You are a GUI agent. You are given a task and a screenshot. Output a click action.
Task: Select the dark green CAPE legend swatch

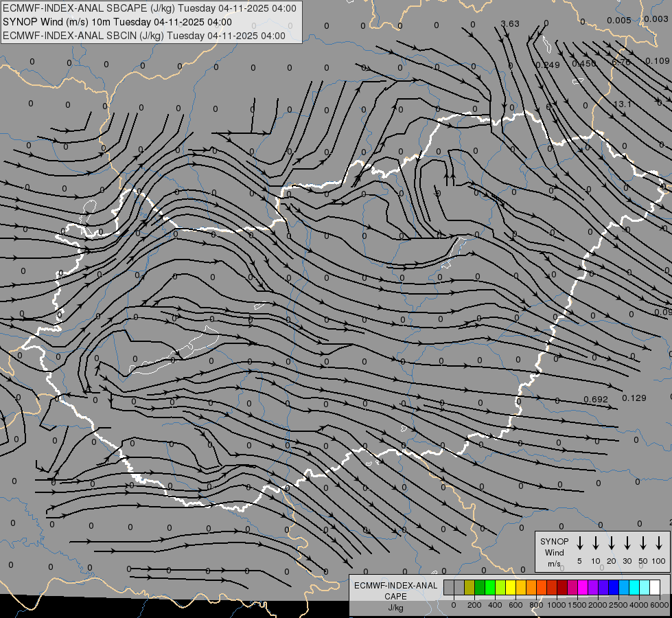(480, 587)
